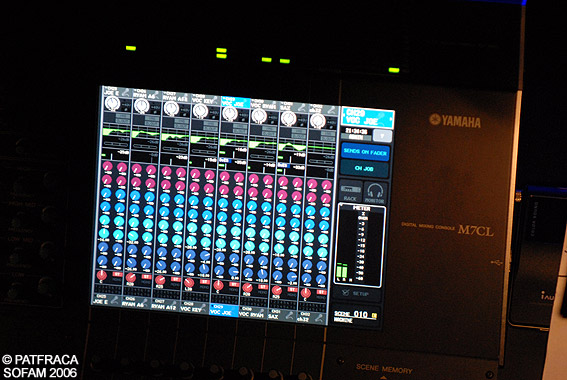This screenshot has width=567, height=380.
Task: Select VOC KEY head amp gain knob
Action: (200, 111)
